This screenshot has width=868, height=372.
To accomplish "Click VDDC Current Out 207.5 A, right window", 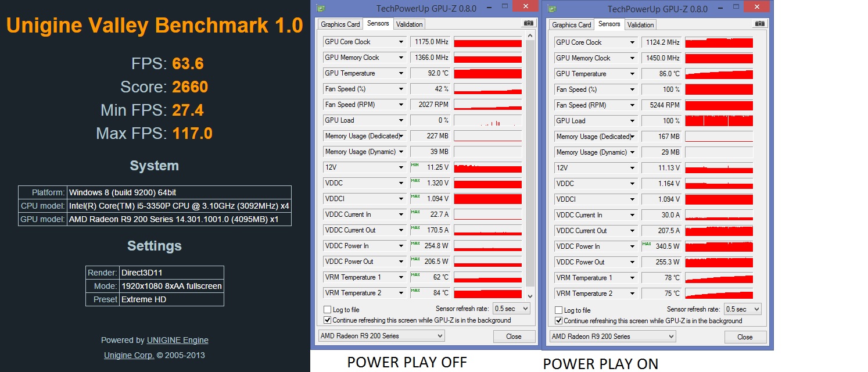I will [x=662, y=231].
